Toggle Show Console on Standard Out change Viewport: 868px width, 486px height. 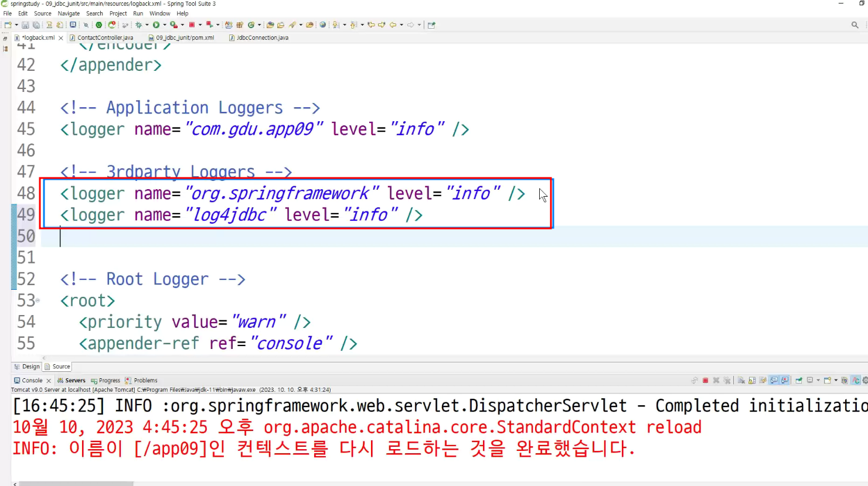(x=774, y=380)
